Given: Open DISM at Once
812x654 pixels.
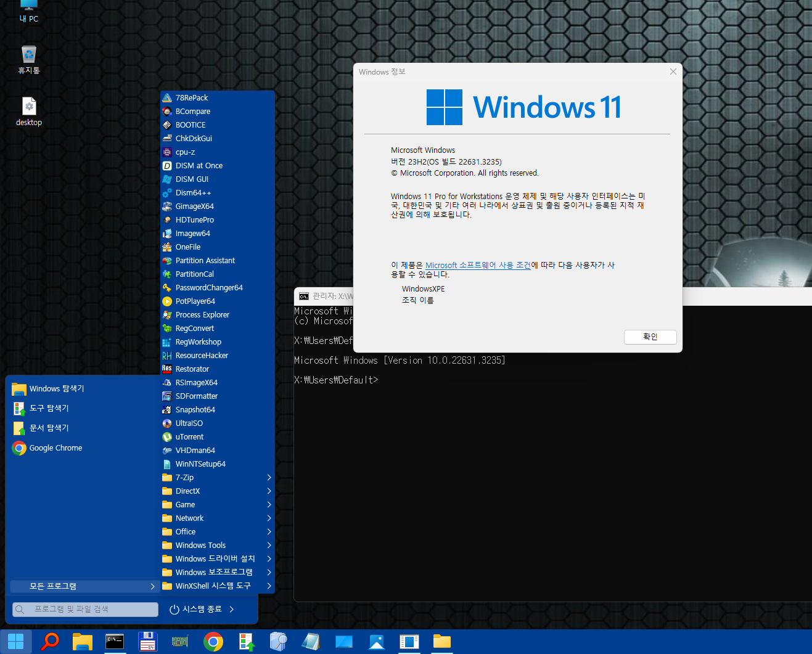Looking at the screenshot, I should [x=217, y=165].
